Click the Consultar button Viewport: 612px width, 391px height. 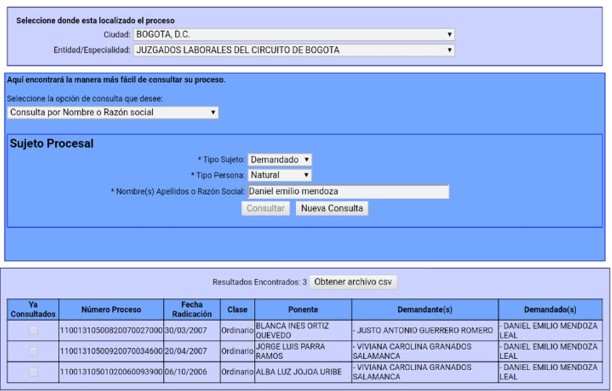click(x=265, y=208)
